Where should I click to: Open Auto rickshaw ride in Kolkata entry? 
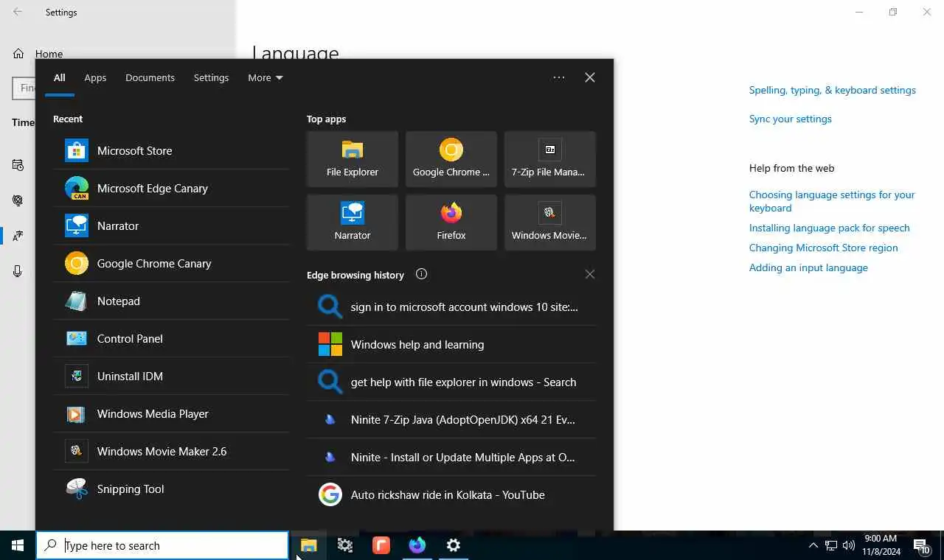(x=451, y=494)
